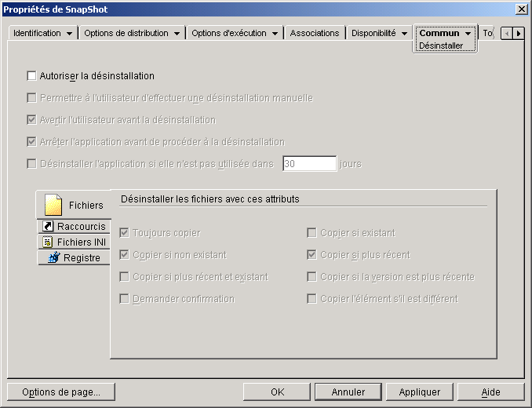The width and height of the screenshot is (532, 408).
Task: Open the partially visible To tab
Action: point(488,33)
